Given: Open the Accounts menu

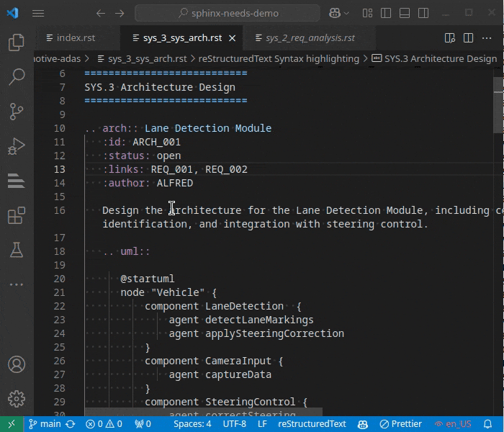Looking at the screenshot, I should (x=17, y=364).
